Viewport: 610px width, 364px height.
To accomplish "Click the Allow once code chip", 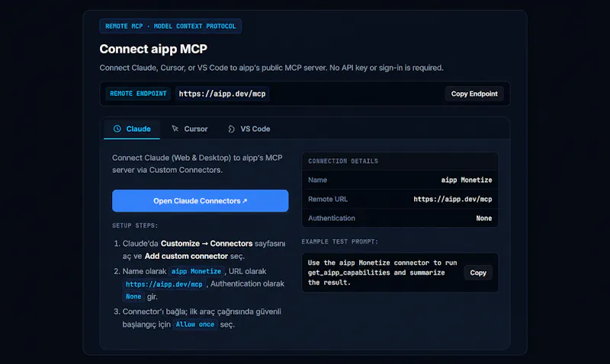I will 195,324.
